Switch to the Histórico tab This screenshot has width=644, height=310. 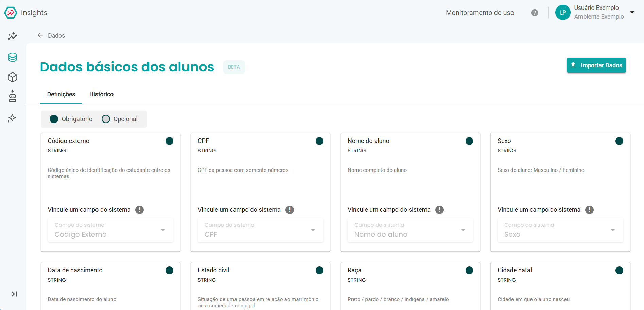[x=101, y=94]
